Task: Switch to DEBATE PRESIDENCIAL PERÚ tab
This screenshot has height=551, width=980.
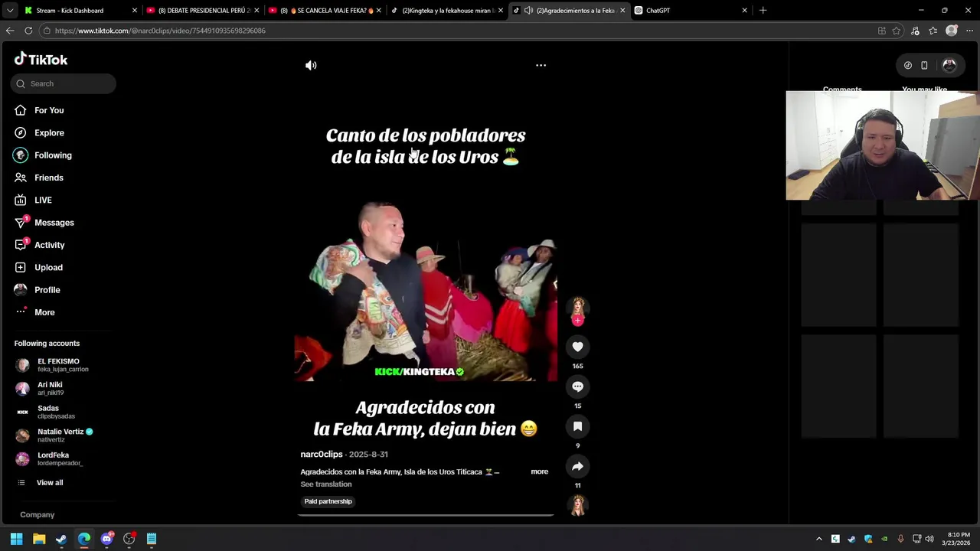Action: (204, 11)
